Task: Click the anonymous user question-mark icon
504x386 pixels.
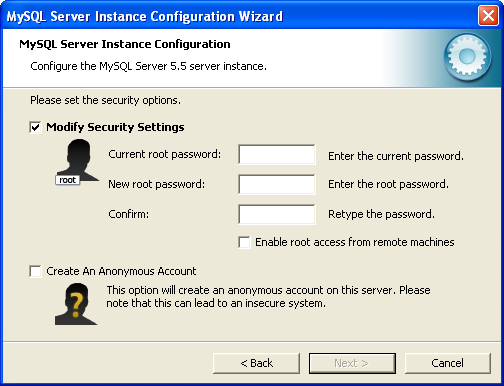Action: pyautogui.click(x=76, y=304)
